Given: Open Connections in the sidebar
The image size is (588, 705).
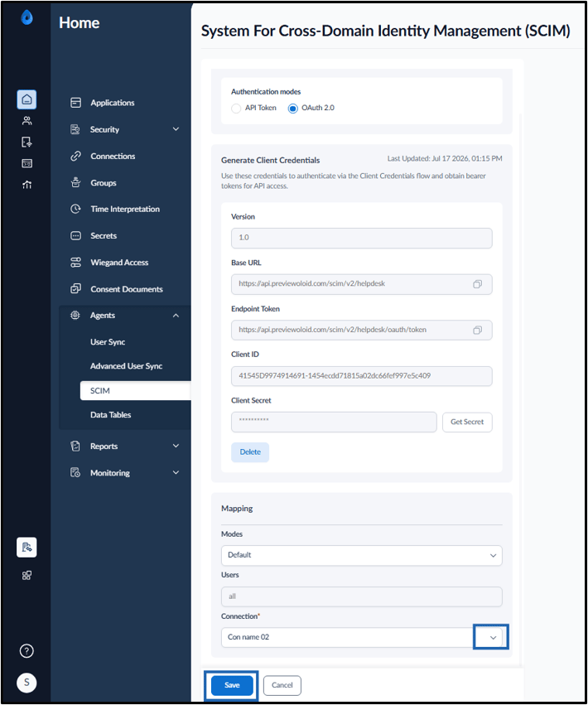Looking at the screenshot, I should 113,156.
